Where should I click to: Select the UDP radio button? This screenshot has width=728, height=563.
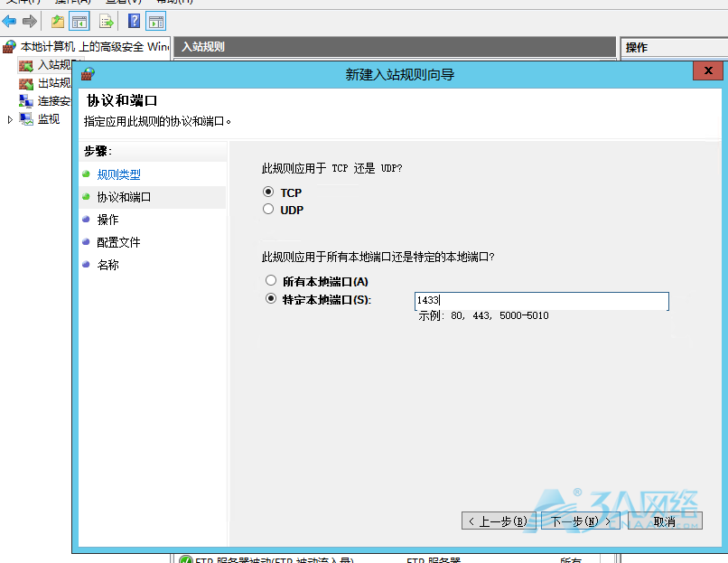click(267, 210)
